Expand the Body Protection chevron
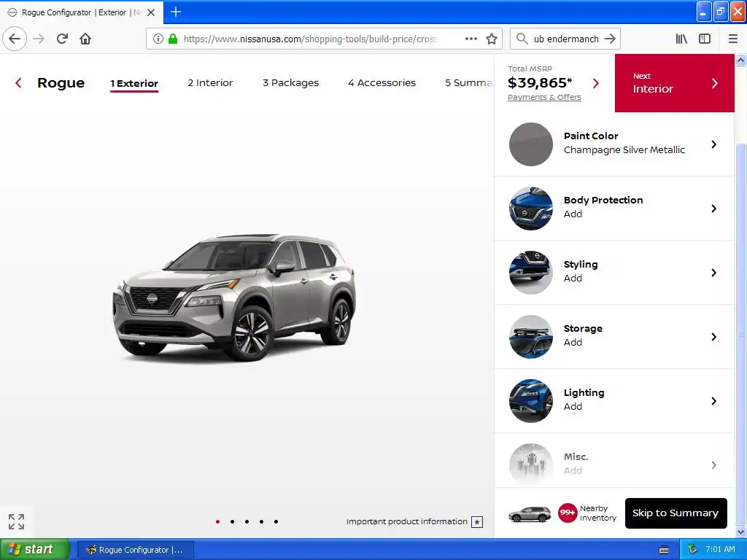The image size is (747, 560). click(x=713, y=209)
